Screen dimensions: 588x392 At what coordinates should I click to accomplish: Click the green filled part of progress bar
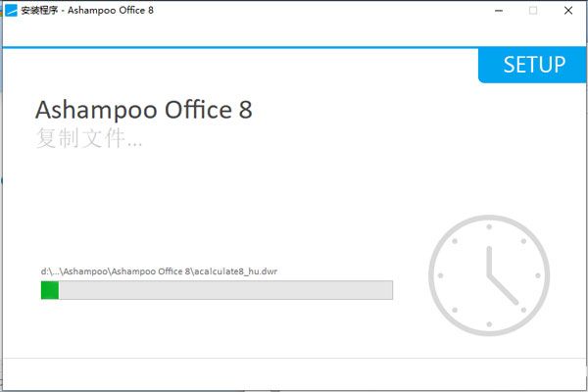click(x=49, y=290)
